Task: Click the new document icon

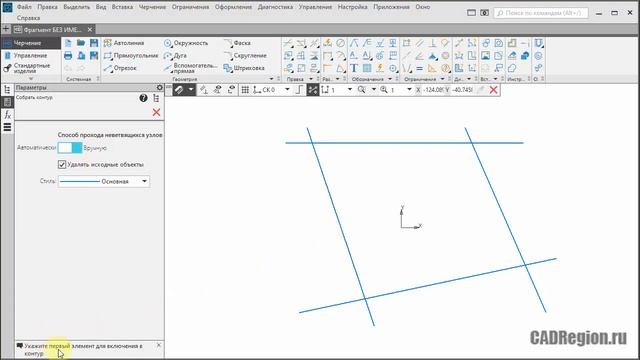Action: coord(68,43)
